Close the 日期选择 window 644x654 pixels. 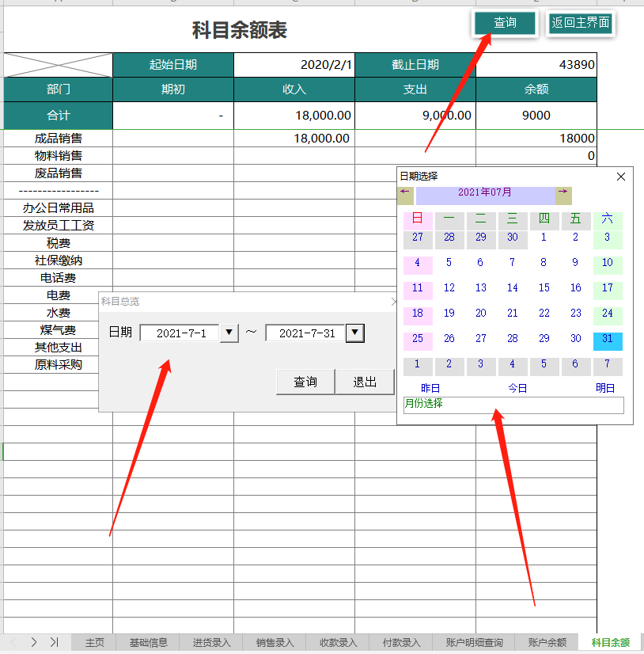tap(621, 177)
